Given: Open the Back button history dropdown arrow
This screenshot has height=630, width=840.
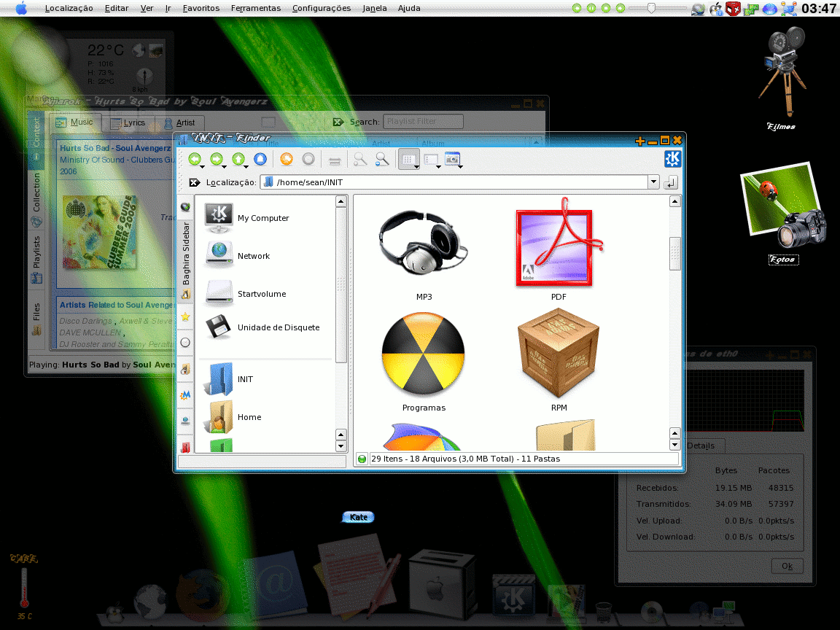Looking at the screenshot, I should (203, 167).
